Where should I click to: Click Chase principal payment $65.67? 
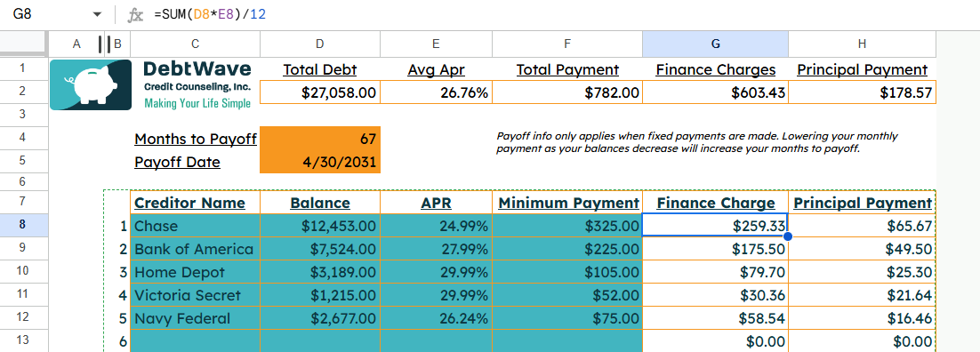click(x=862, y=226)
